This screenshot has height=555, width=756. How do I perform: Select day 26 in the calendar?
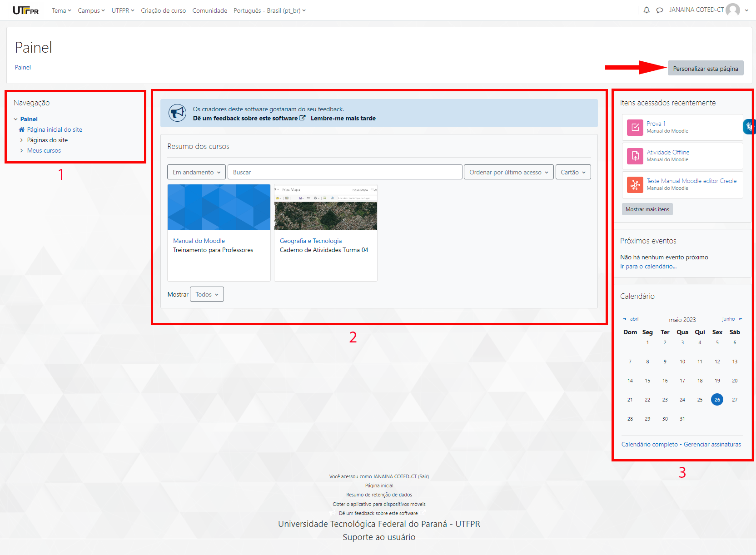point(717,400)
